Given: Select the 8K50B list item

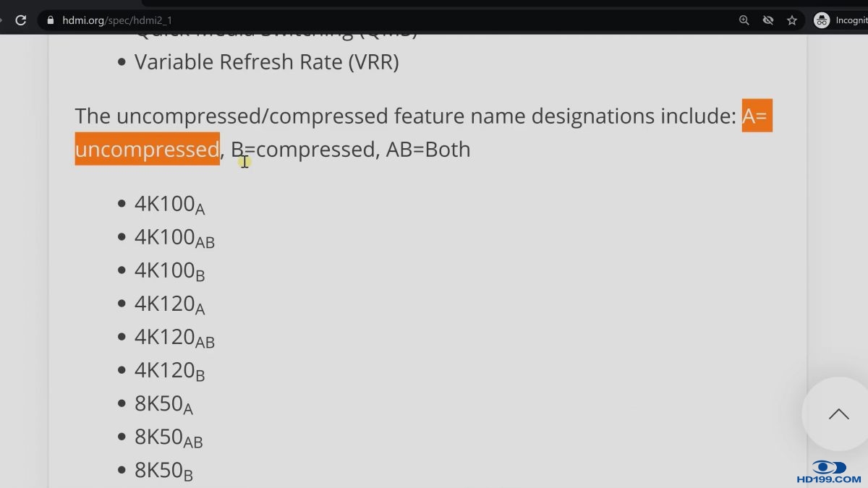Looking at the screenshot, I should 163,471.
